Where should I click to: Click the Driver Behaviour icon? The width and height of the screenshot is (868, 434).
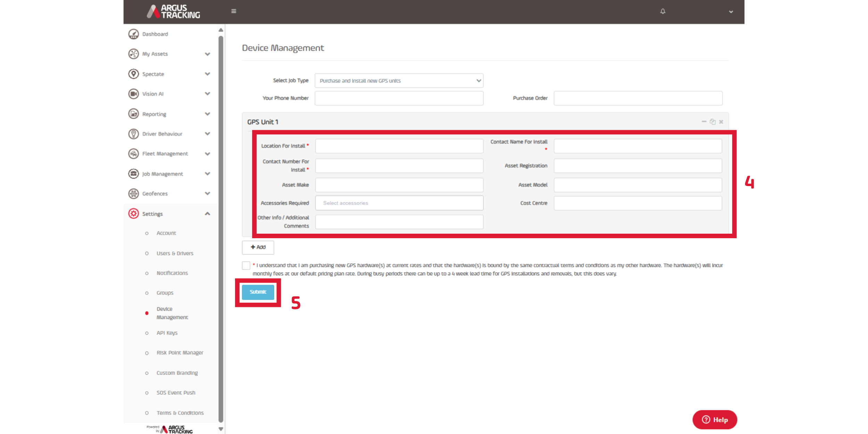[133, 134]
